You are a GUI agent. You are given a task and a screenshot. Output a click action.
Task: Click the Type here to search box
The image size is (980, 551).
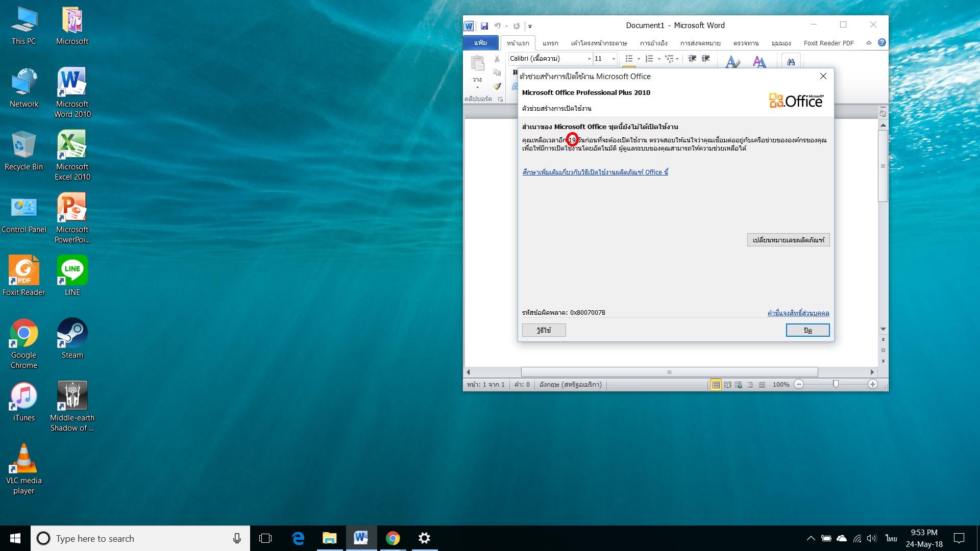pos(140,538)
